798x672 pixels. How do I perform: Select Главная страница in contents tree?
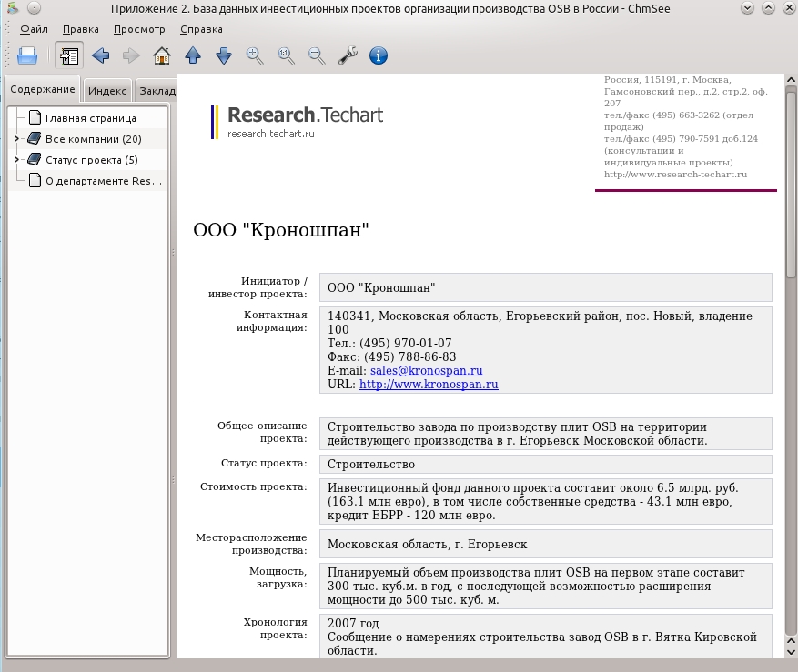(91, 118)
